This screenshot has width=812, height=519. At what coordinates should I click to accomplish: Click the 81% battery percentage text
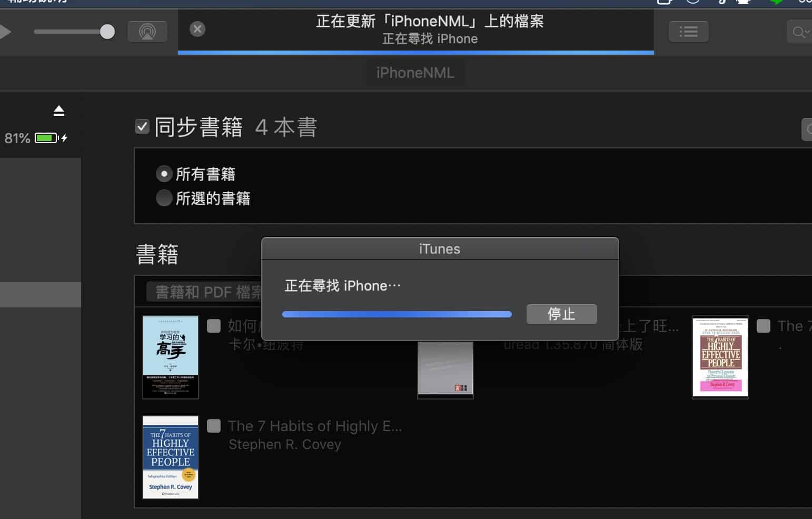17,138
